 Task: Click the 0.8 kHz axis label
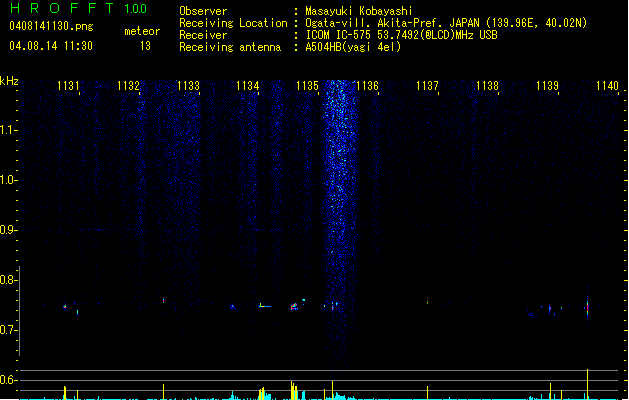point(8,280)
